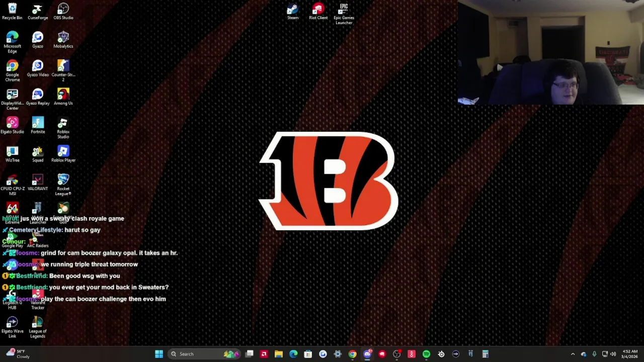Select the WizTree desktop icon

coord(12,154)
